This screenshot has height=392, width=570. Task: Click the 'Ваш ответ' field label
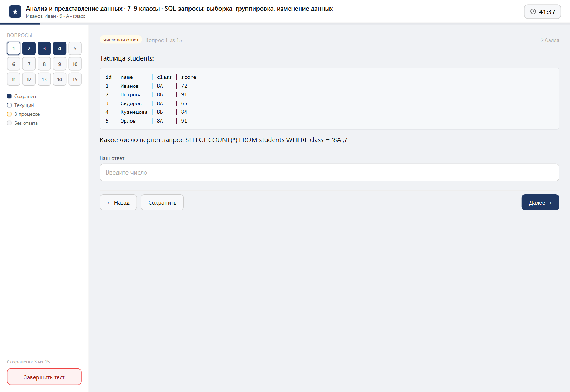click(x=112, y=158)
